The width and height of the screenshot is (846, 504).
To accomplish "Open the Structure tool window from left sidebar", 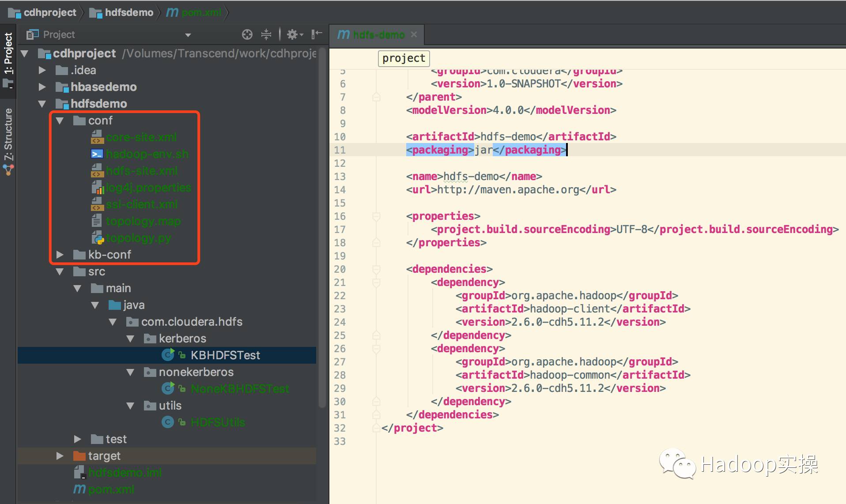I will coord(8,132).
